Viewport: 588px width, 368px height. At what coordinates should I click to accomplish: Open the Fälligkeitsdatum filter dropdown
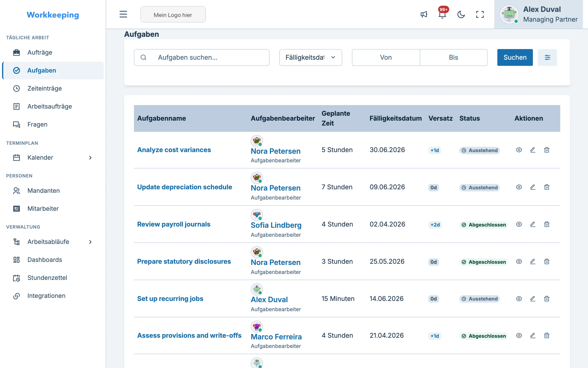[x=311, y=57]
